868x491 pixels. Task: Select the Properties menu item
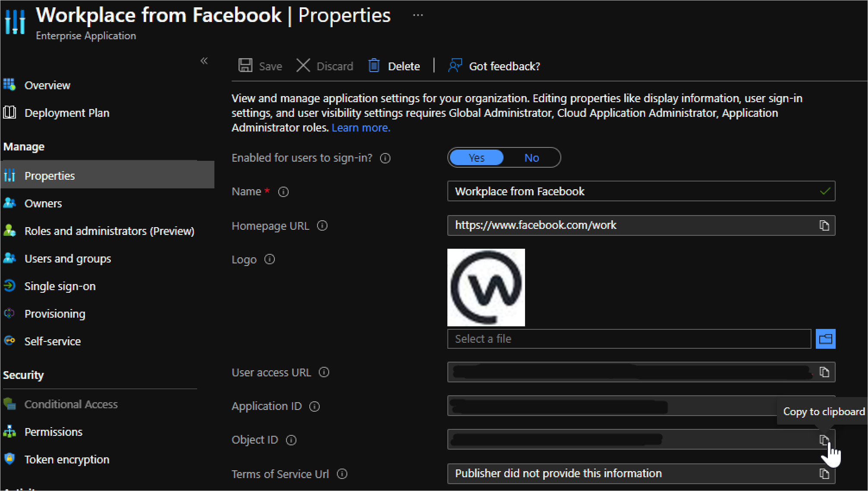tap(49, 176)
